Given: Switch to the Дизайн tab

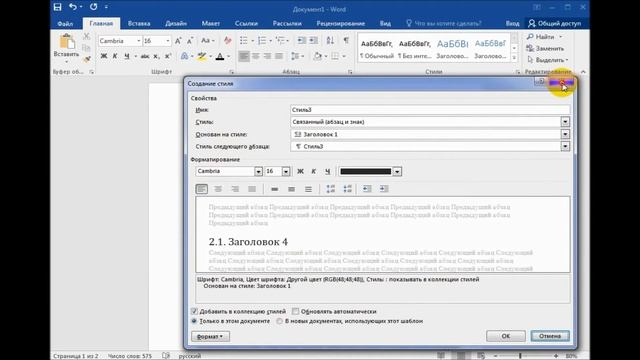Looking at the screenshot, I should (176, 24).
